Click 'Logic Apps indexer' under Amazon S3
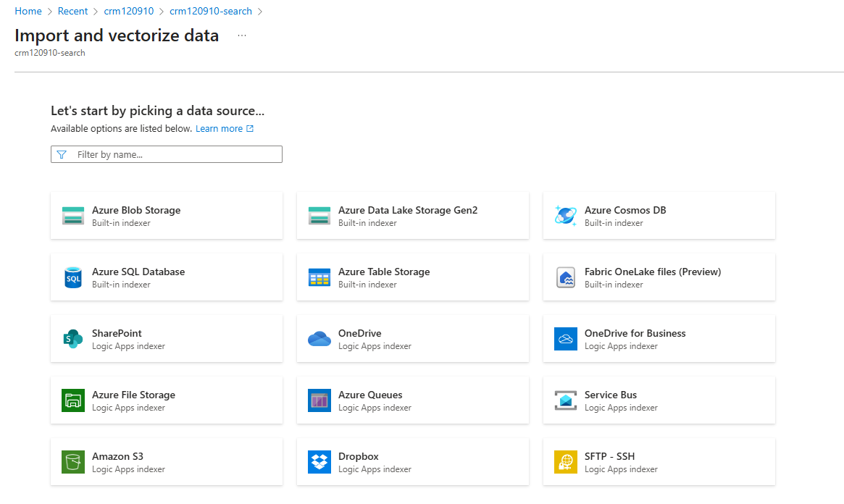The height and width of the screenshot is (504, 844). tap(129, 469)
